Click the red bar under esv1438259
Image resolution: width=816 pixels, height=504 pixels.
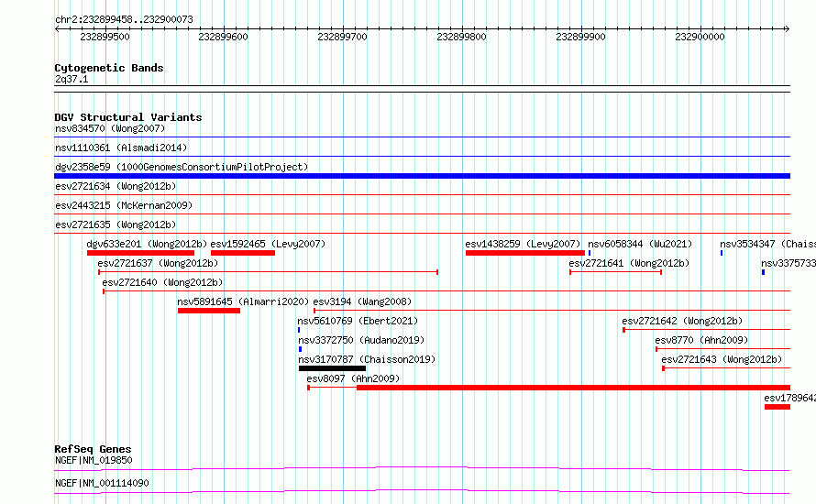pos(525,253)
